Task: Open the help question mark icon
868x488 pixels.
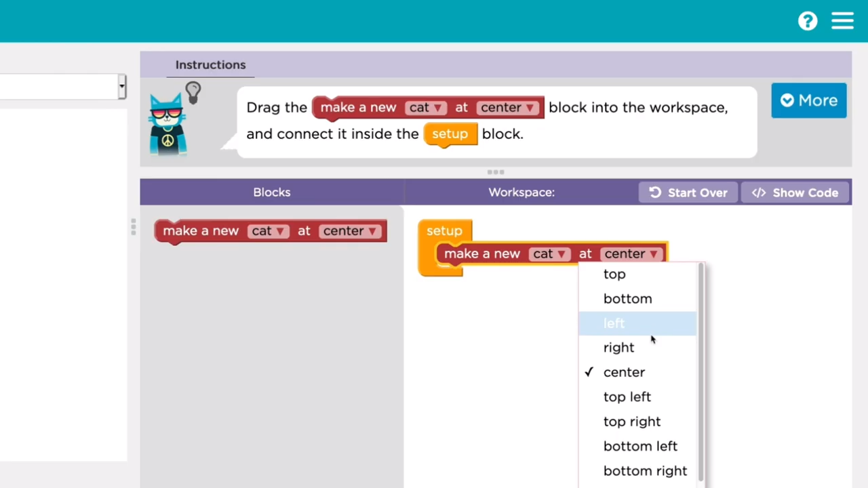Action: click(807, 21)
